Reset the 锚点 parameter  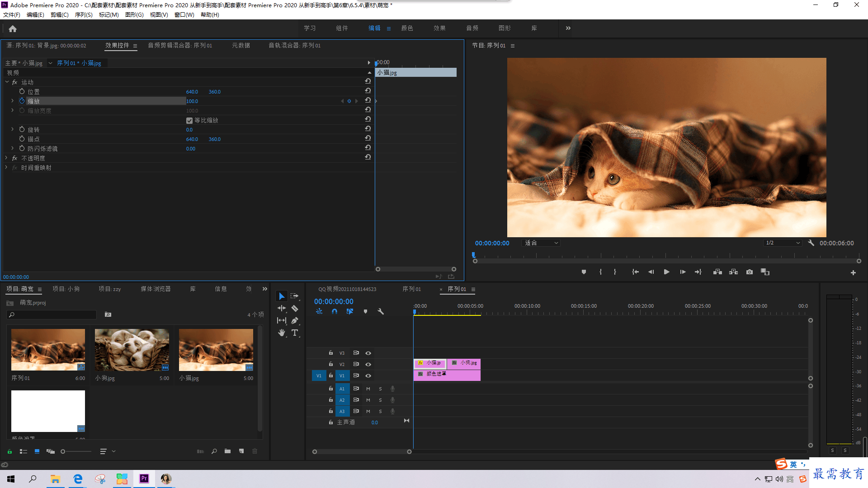pyautogui.click(x=368, y=138)
